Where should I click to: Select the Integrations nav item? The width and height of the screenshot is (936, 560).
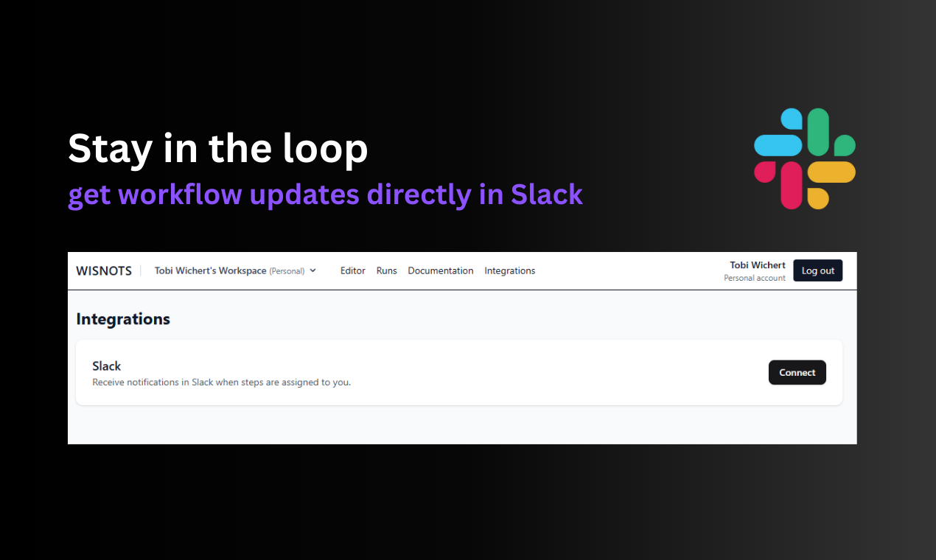pyautogui.click(x=510, y=271)
